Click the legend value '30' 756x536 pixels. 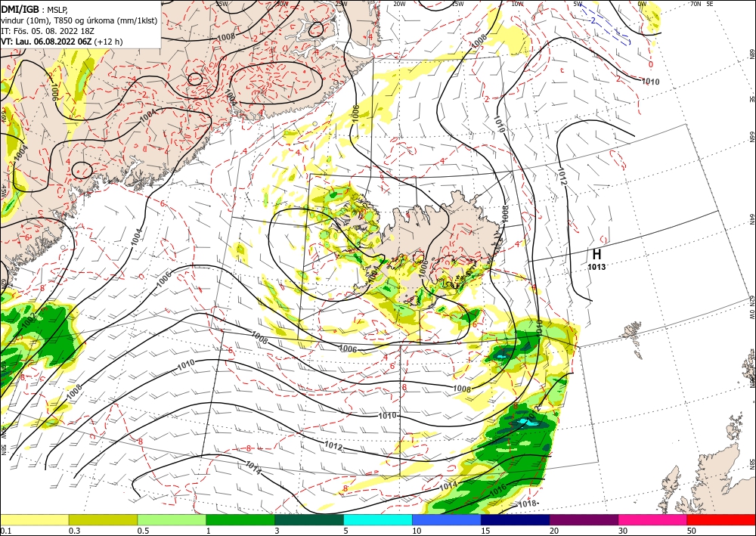point(624,531)
